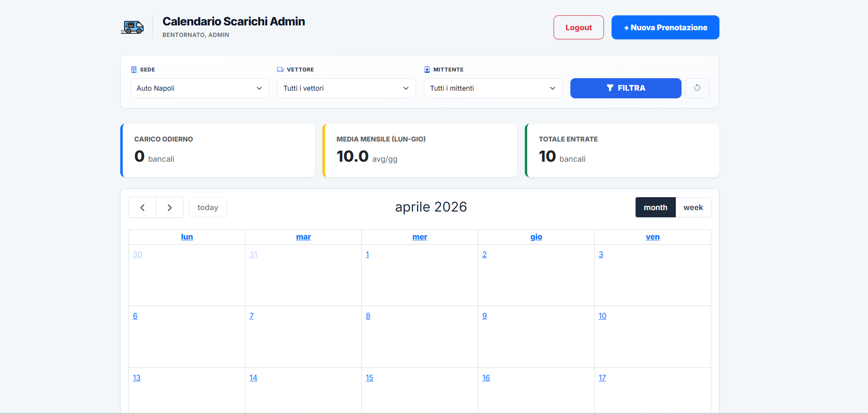The image size is (868, 414).
Task: Go to next month with right chevron
Action: pos(170,207)
